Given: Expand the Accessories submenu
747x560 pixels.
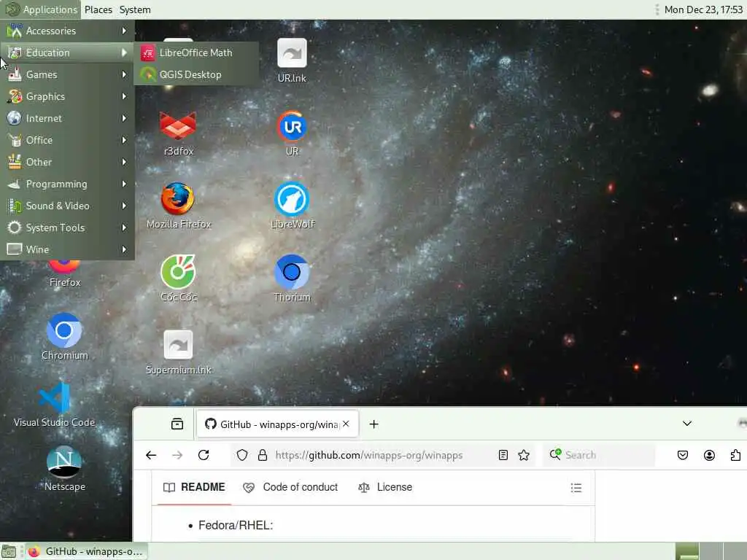Looking at the screenshot, I should click(67, 31).
